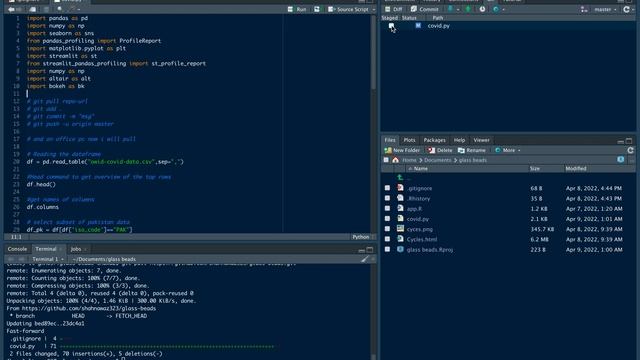Open glass beads.Rproj from the Files list

pyautogui.click(x=430, y=249)
